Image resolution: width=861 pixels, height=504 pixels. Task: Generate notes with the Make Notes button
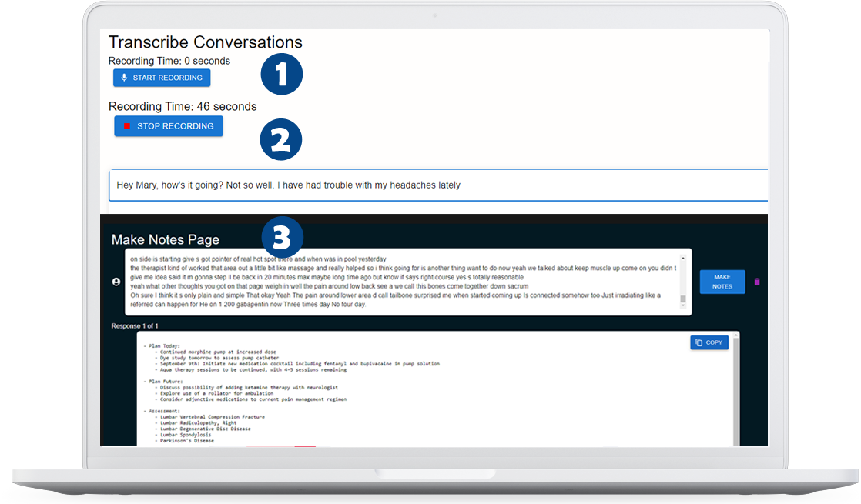pos(722,282)
